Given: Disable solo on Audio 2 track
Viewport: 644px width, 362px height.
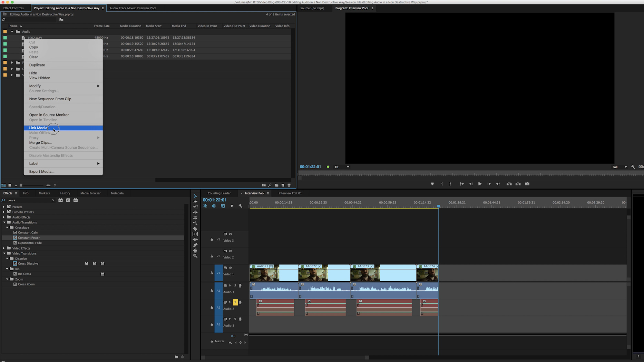Looking at the screenshot, I should [x=235, y=302].
